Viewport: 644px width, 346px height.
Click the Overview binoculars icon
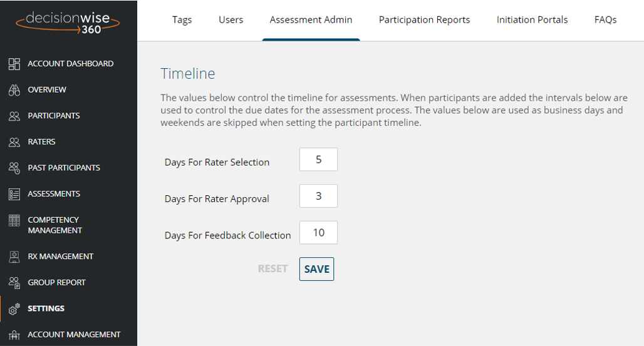click(14, 90)
